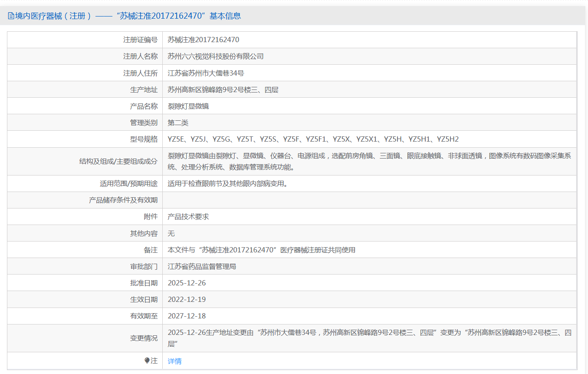This screenshot has width=588, height=374.
Task: Click the header title 境内医疗器械（注册）基本信息
Action: coord(128,16)
